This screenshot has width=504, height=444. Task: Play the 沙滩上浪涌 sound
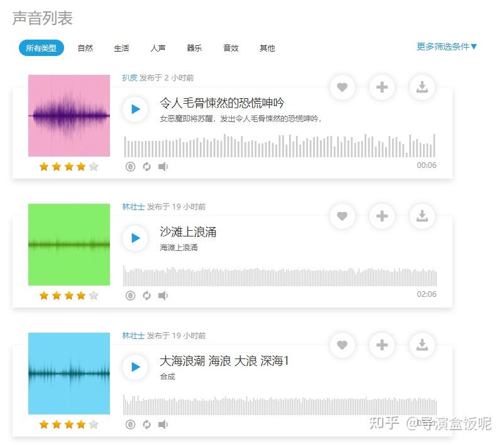[x=134, y=238]
